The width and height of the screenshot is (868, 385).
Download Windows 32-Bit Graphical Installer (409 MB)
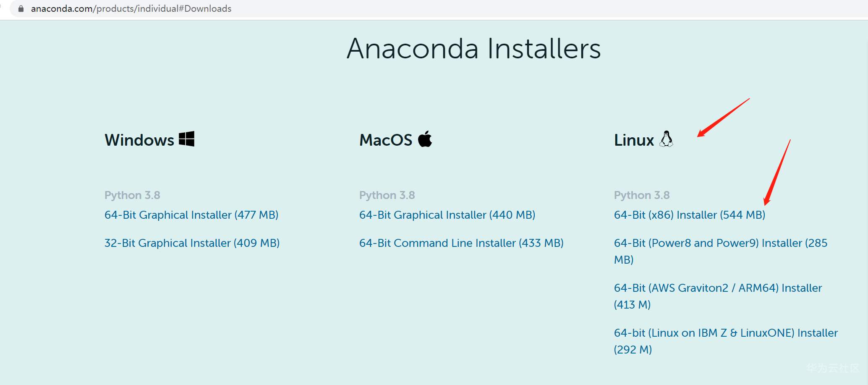[x=192, y=243]
